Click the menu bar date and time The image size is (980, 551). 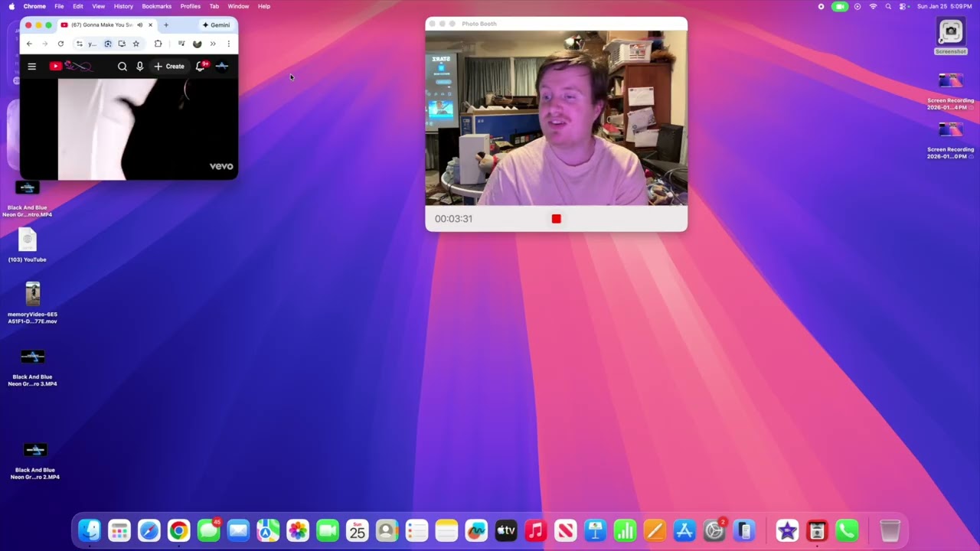(945, 6)
